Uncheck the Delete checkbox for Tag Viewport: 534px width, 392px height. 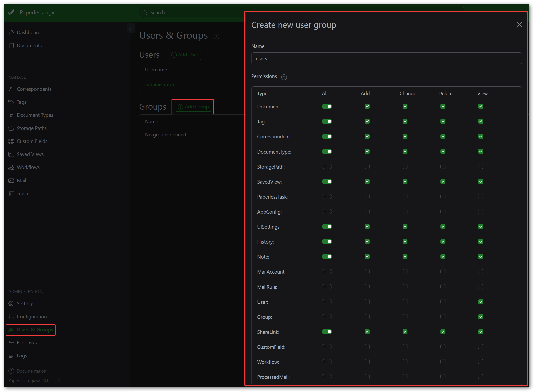pyautogui.click(x=443, y=121)
